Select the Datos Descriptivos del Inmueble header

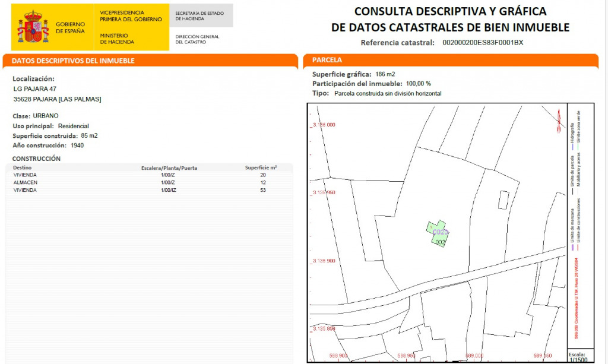73,61
